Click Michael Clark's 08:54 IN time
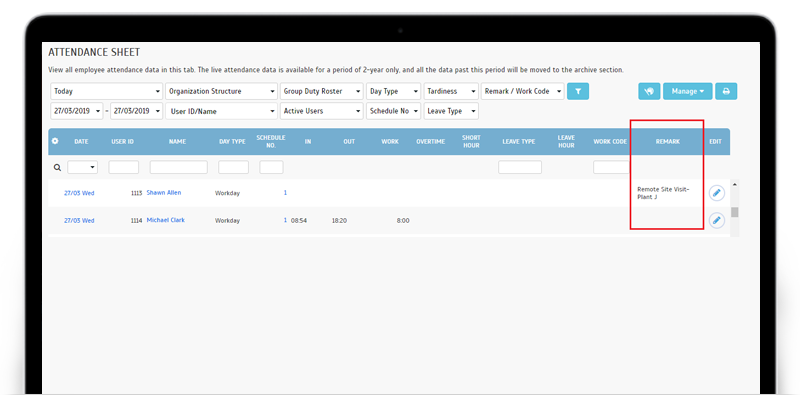Viewport: 800px width, 395px height. pos(299,221)
